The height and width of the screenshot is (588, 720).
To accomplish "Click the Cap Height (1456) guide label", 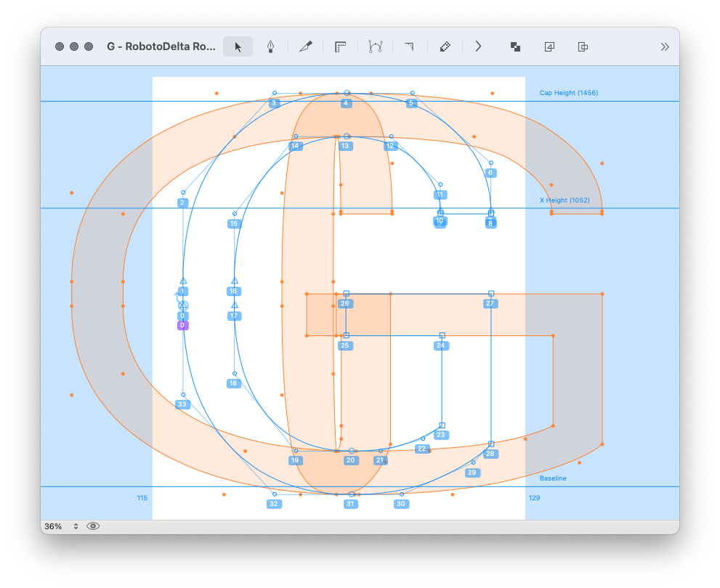I will (x=568, y=93).
